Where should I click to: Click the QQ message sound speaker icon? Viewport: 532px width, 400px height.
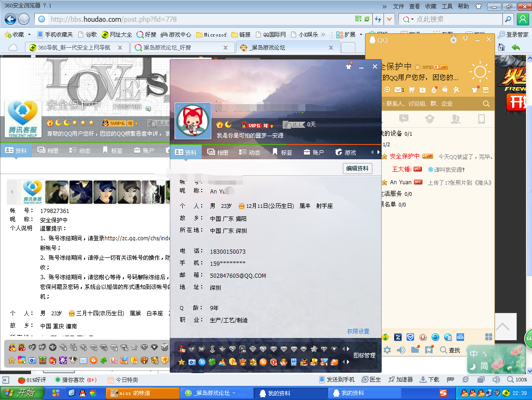click(401, 350)
